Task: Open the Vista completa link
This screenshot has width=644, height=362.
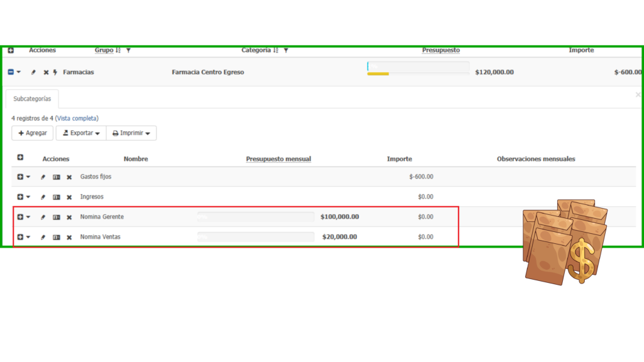Action: [x=77, y=118]
